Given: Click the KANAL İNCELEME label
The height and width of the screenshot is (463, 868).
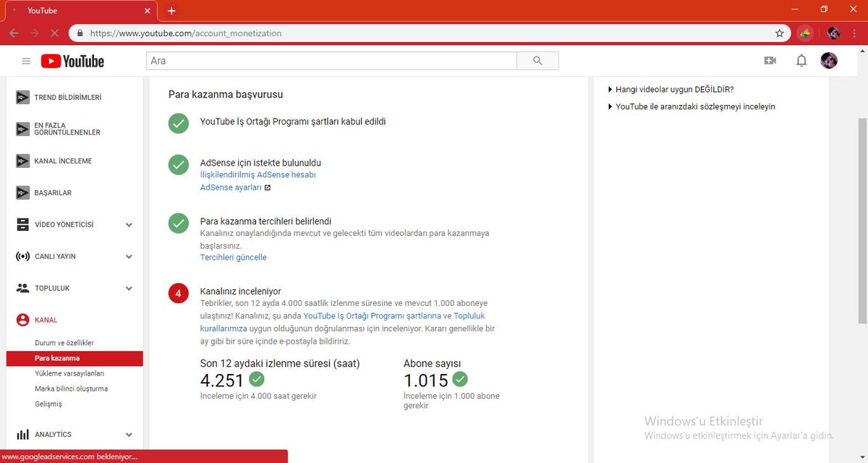Looking at the screenshot, I should click(x=64, y=161).
